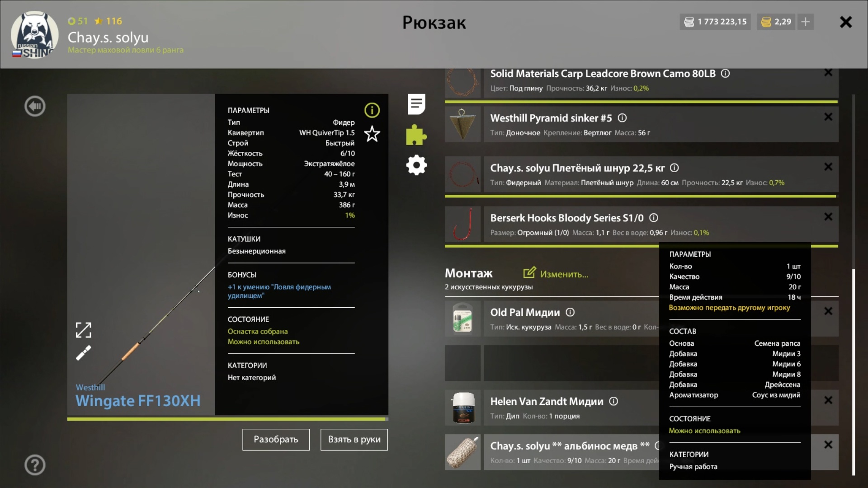This screenshot has width=868, height=488.
Task: Open info for Berserk Hooks Bloody Series
Action: pyautogui.click(x=654, y=218)
